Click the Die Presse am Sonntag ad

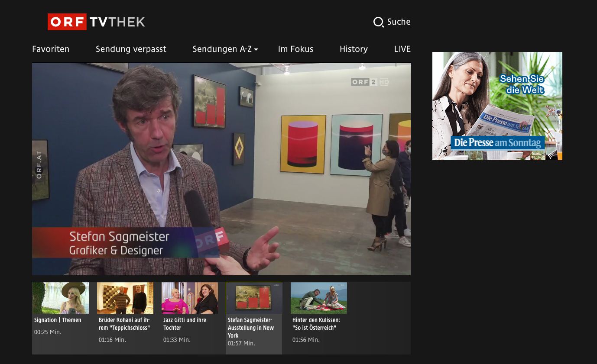click(x=497, y=106)
